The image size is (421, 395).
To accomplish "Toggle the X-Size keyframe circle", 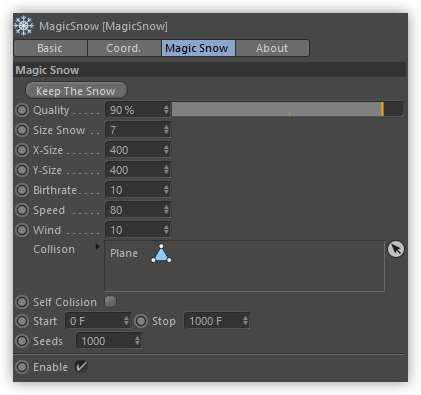I will tap(22, 150).
